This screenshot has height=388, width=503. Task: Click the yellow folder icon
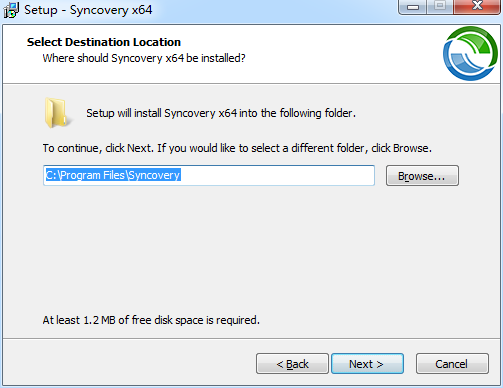(x=57, y=113)
